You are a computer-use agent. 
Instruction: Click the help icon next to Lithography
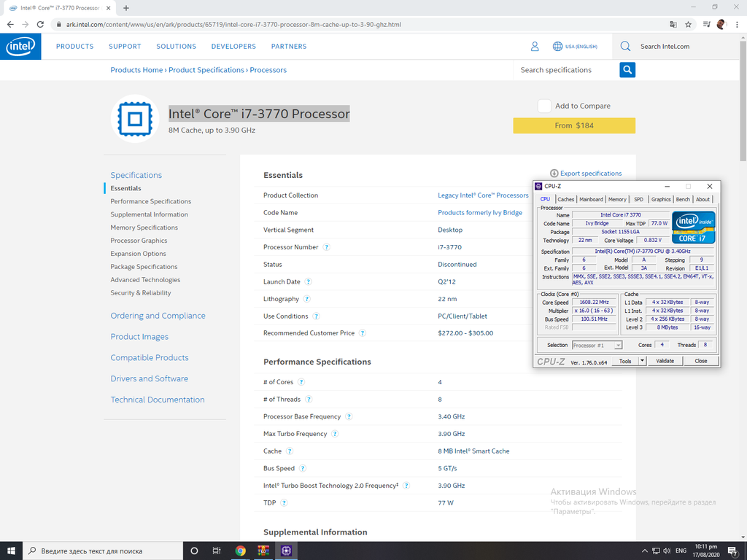point(306,299)
